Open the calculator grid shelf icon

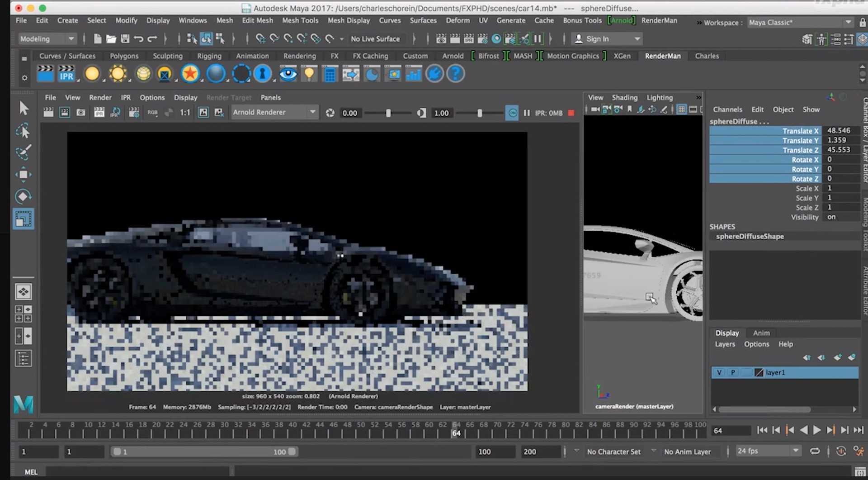(330, 74)
